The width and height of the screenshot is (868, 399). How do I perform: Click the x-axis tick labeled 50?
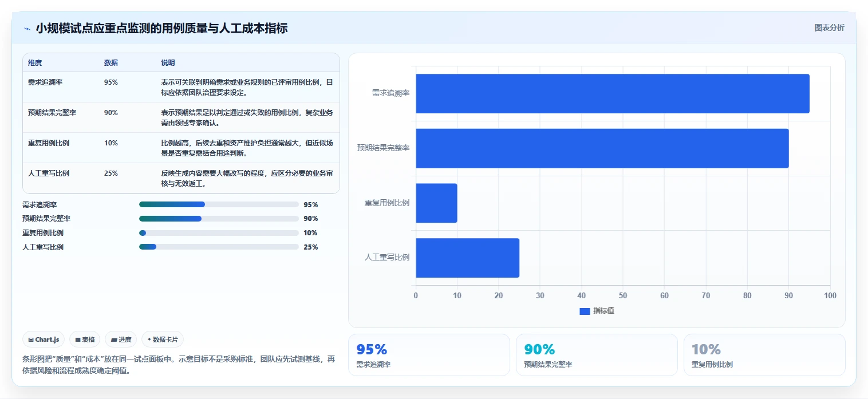point(623,295)
